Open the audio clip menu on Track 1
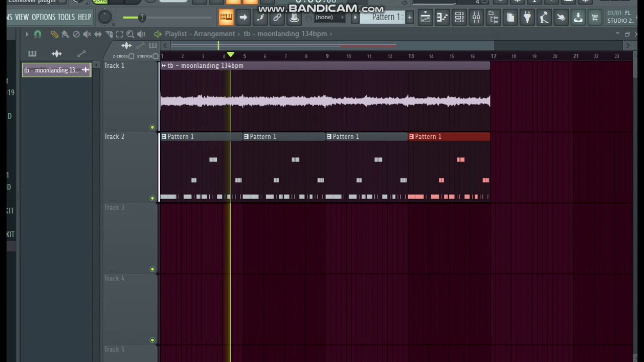The width and height of the screenshot is (644, 362). [164, 66]
